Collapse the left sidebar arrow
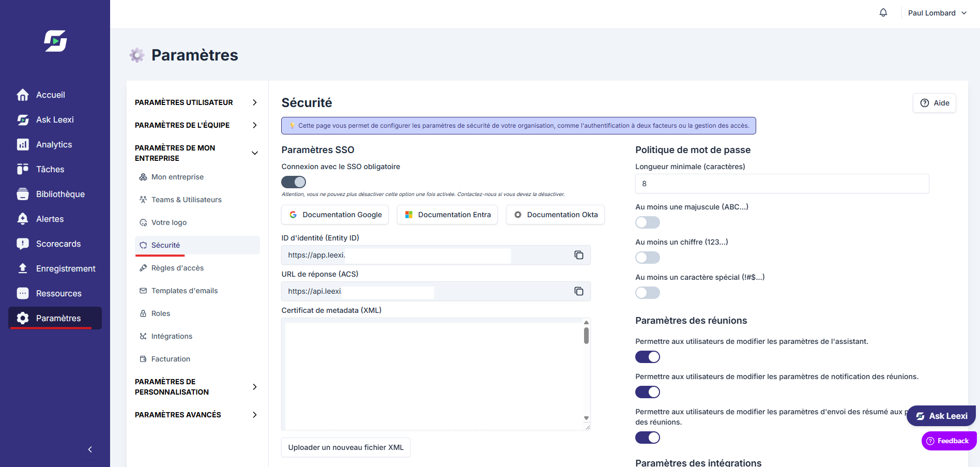Screen dimensions: 980x467 point(90,449)
